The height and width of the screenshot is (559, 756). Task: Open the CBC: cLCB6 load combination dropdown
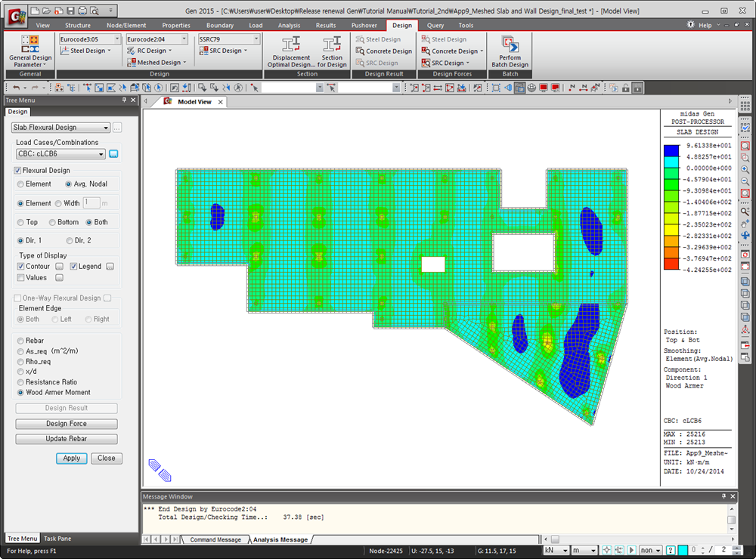point(60,154)
